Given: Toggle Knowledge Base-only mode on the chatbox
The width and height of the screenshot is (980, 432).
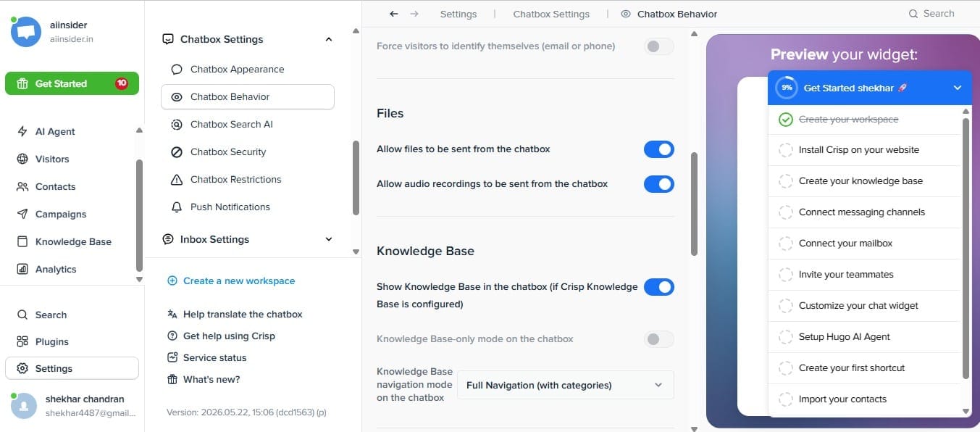Looking at the screenshot, I should coord(659,339).
